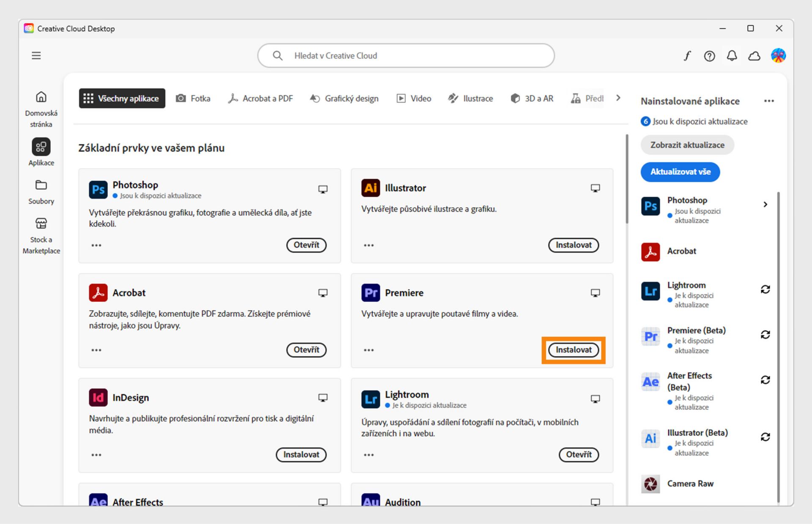
Task: Click the main app list scrollbar
Action: pos(627,179)
